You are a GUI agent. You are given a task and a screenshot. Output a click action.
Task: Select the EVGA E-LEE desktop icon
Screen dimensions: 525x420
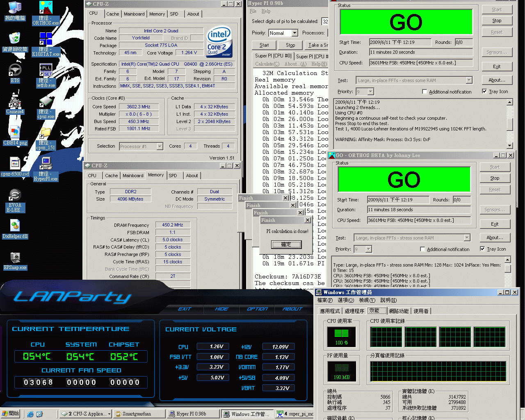(15, 200)
